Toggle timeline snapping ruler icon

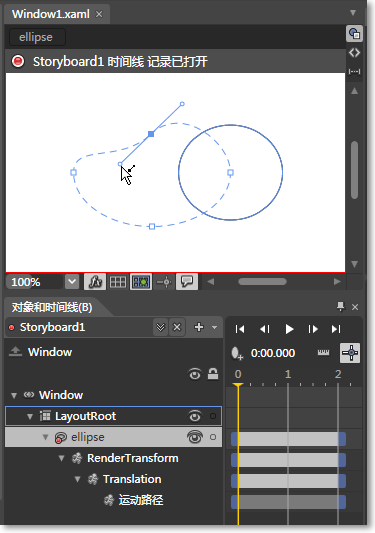323,353
